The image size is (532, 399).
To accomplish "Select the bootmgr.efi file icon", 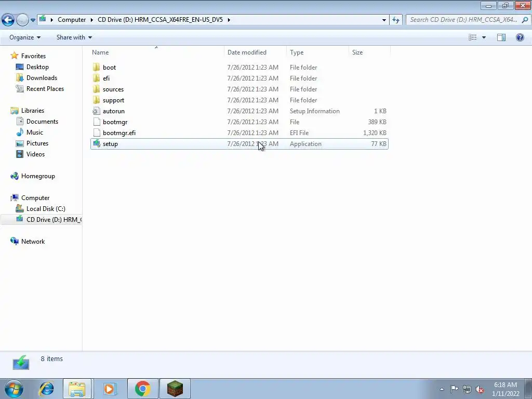I will point(96,132).
